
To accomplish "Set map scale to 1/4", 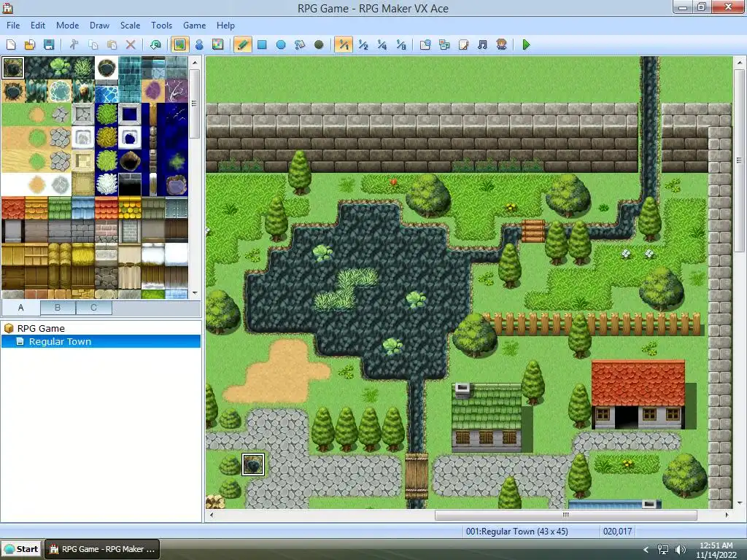I will 382,44.
